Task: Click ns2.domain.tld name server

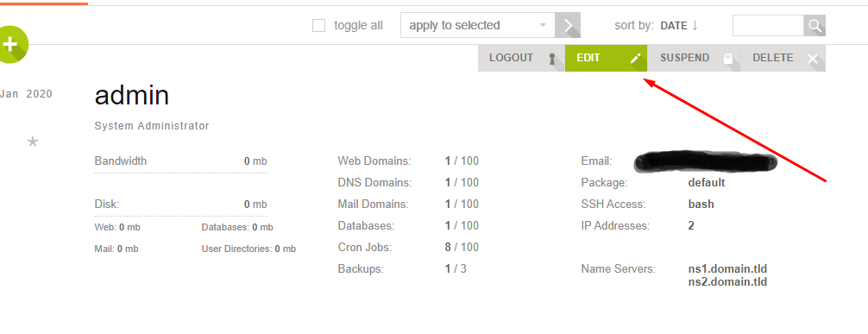Action: click(727, 282)
